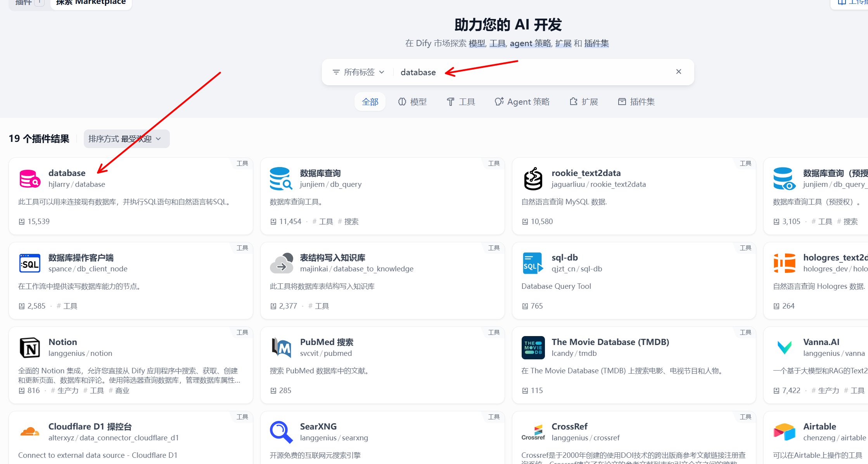This screenshot has width=868, height=464.
Task: Click the SQL icon of 数据库操作客户端
Action: click(x=30, y=264)
